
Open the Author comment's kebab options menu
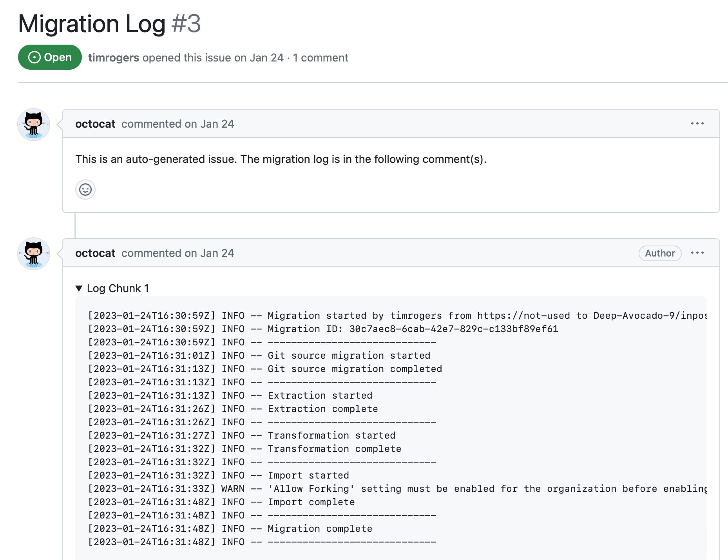[698, 253]
